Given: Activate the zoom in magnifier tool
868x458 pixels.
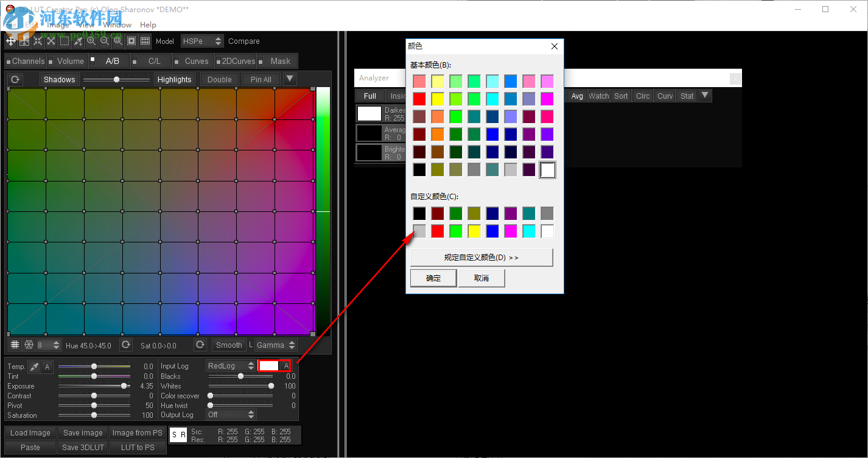Looking at the screenshot, I should tap(91, 41).
